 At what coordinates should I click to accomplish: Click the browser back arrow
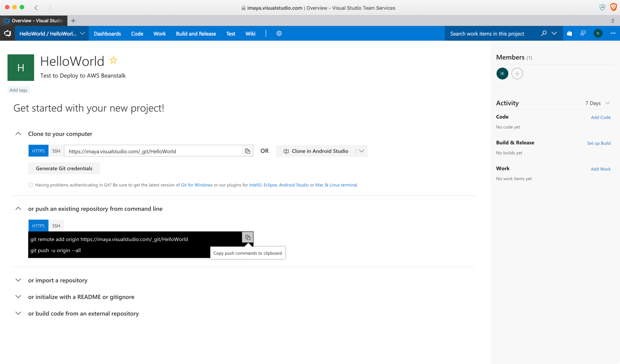pos(36,8)
